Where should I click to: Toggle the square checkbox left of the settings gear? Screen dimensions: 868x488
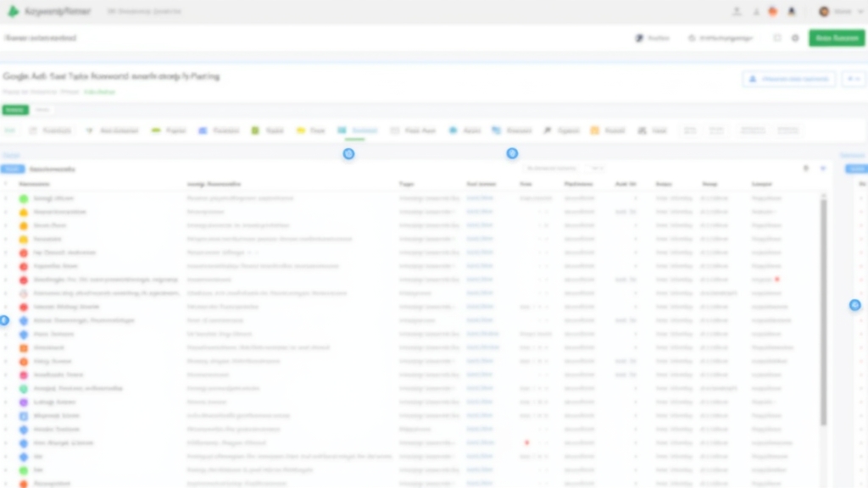(777, 38)
